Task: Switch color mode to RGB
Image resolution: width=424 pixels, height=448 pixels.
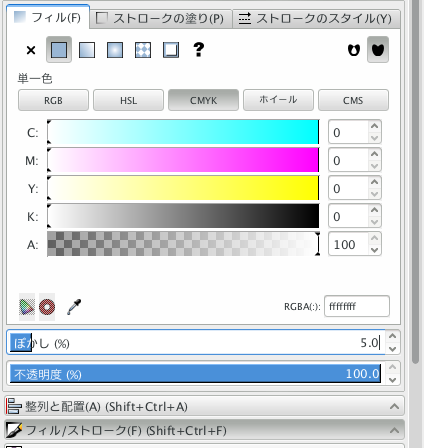Action: 53,100
